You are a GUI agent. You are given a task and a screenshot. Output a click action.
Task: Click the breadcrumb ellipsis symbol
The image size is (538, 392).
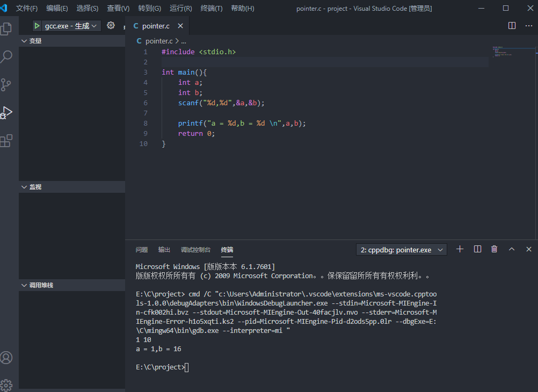pos(184,41)
